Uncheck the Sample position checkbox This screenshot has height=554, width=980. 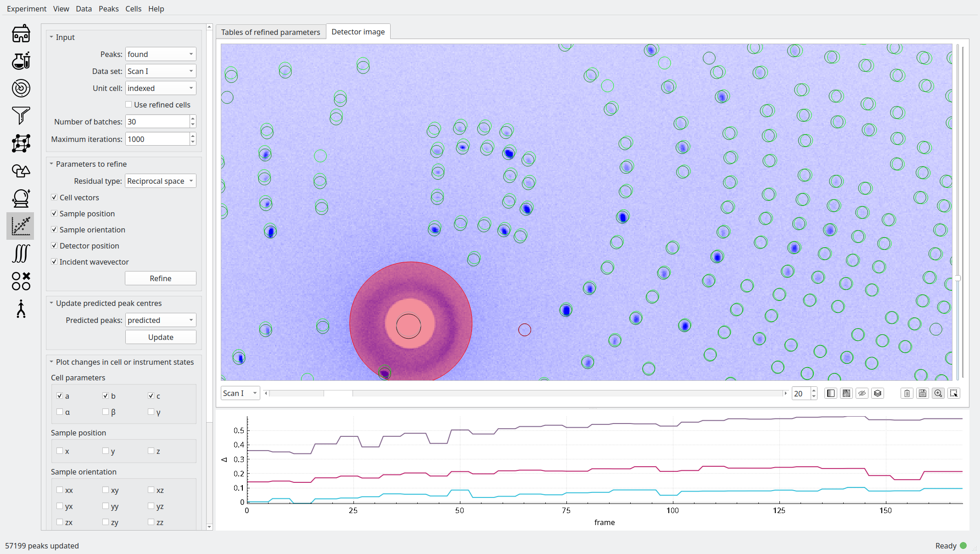(54, 214)
